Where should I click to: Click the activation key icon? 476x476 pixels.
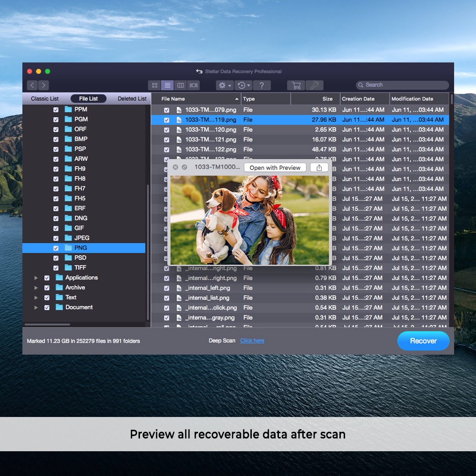pos(314,85)
